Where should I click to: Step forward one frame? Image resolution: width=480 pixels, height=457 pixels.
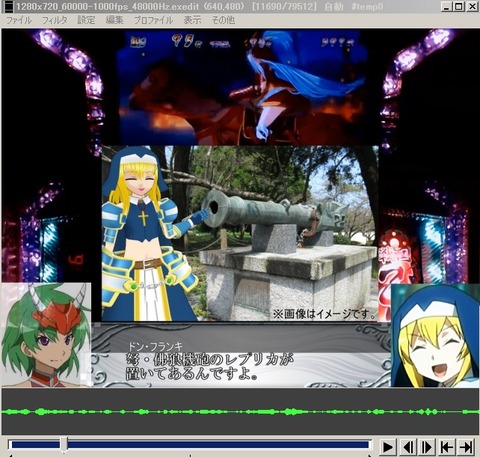click(x=427, y=447)
